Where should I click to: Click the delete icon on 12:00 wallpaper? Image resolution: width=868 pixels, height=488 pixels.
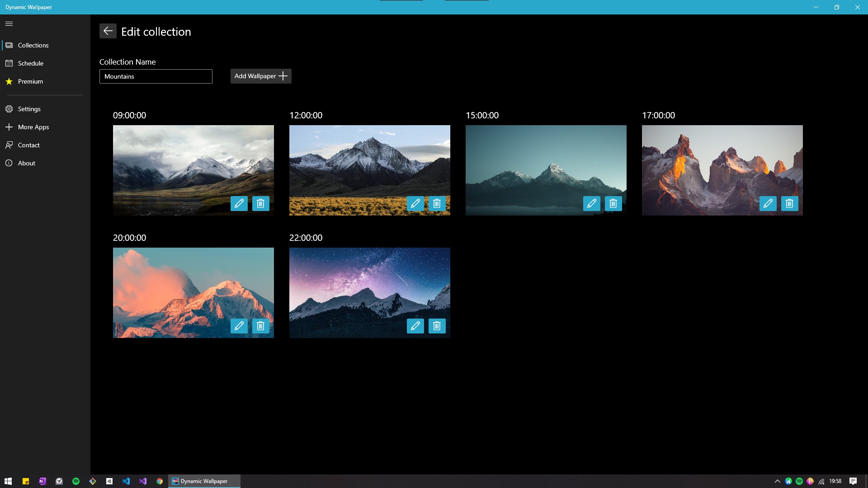tap(436, 203)
